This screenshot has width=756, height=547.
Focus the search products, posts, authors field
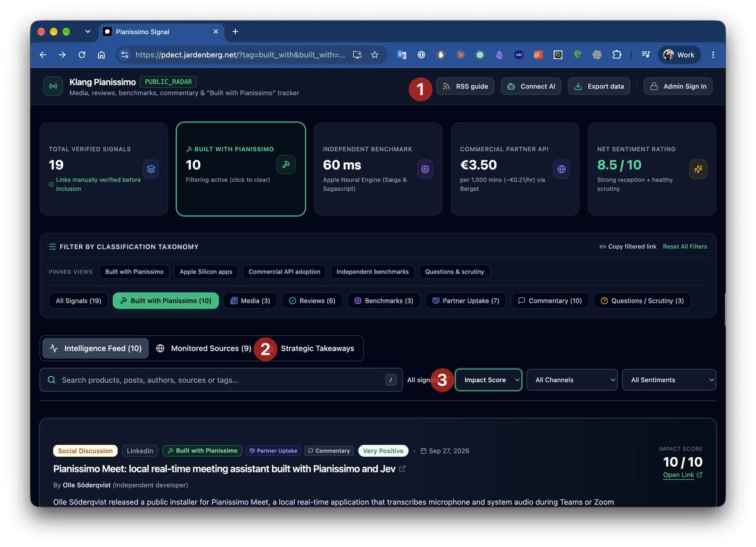221,380
